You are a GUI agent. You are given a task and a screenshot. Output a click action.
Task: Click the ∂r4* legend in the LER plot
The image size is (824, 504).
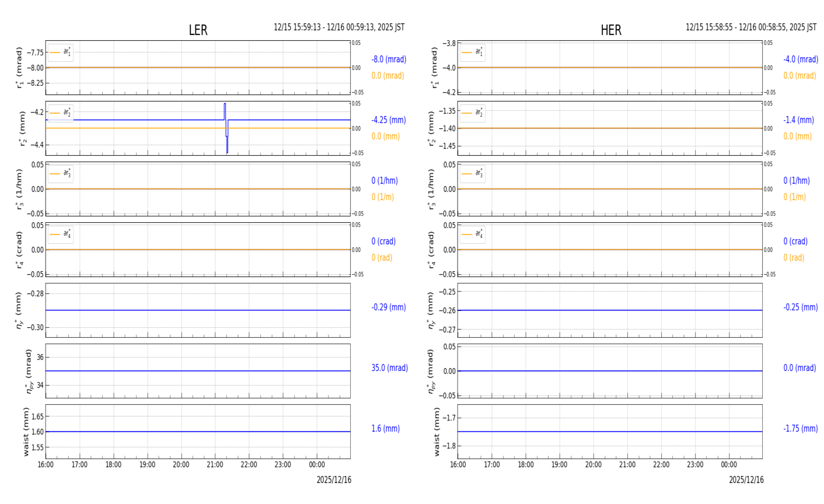pyautogui.click(x=61, y=235)
